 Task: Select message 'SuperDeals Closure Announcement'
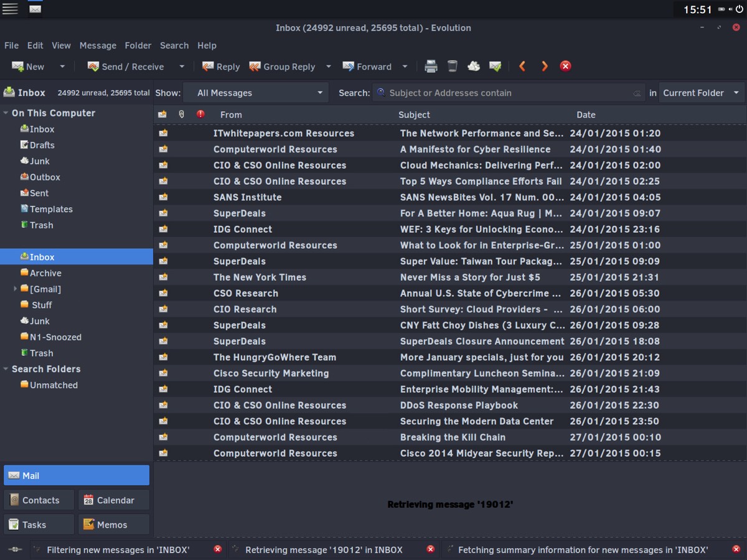(450, 341)
